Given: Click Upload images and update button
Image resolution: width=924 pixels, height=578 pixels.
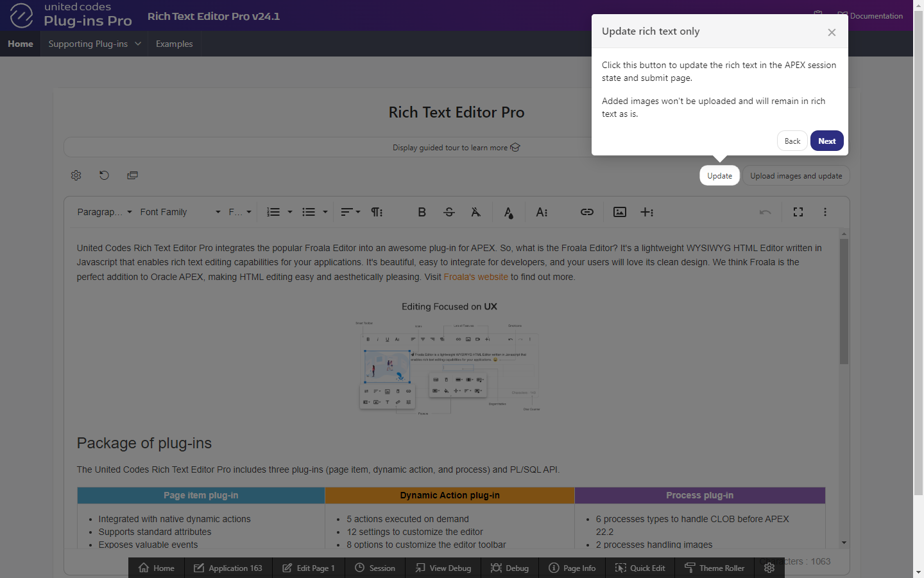Looking at the screenshot, I should click(796, 175).
